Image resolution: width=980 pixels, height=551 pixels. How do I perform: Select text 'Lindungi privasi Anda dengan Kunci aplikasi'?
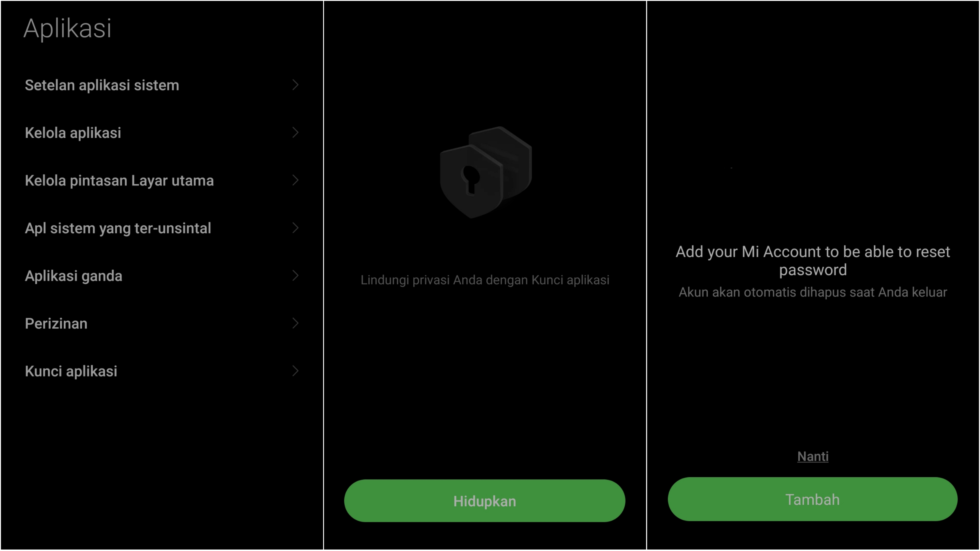(485, 280)
